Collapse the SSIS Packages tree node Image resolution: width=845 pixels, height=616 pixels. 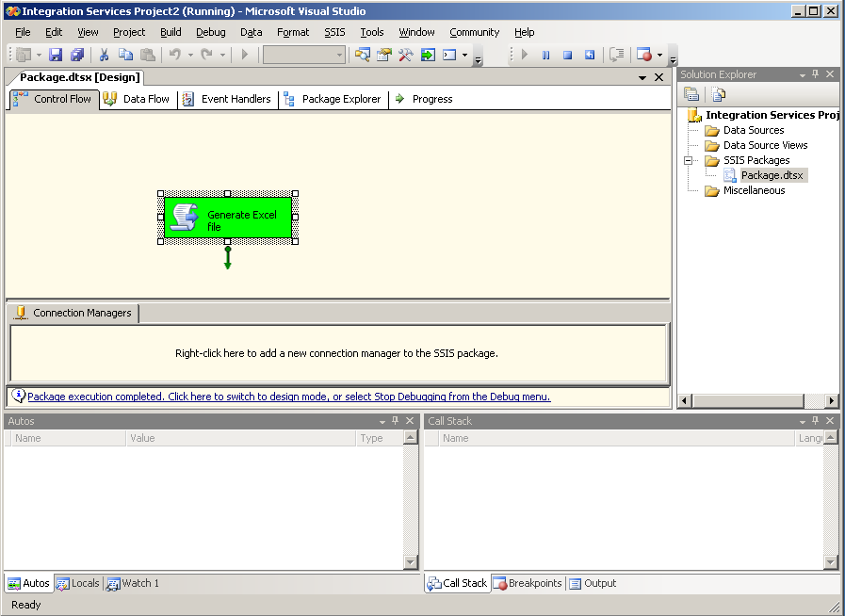[689, 161]
